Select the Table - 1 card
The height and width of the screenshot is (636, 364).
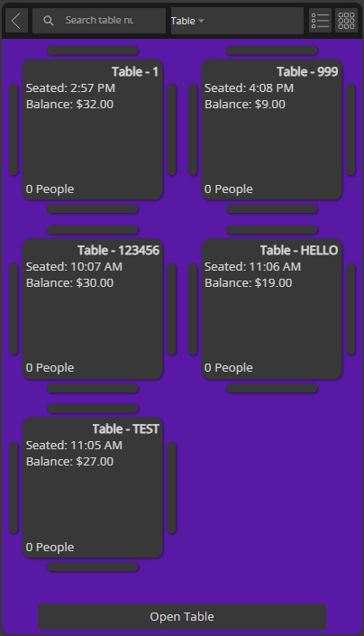click(93, 130)
